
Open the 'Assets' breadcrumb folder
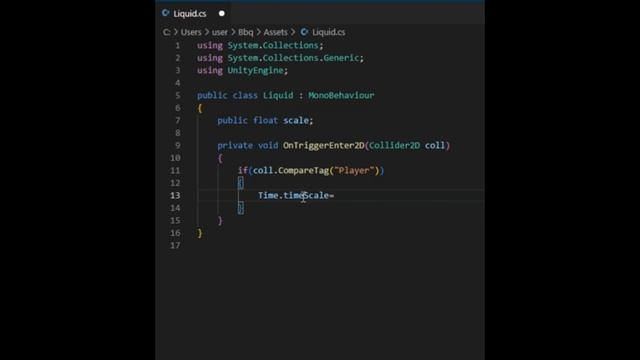coord(276,32)
